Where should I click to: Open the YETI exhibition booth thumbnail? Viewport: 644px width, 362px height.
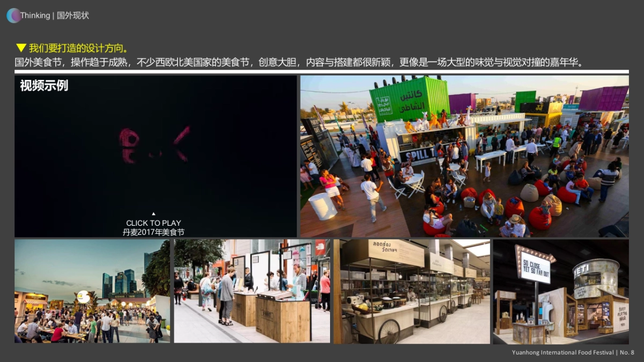pyautogui.click(x=561, y=291)
